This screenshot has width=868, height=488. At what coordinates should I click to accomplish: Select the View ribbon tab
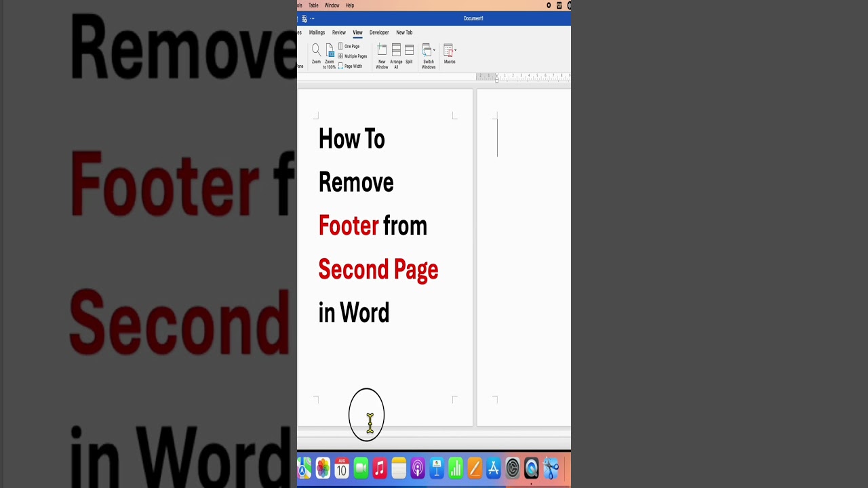coord(357,33)
